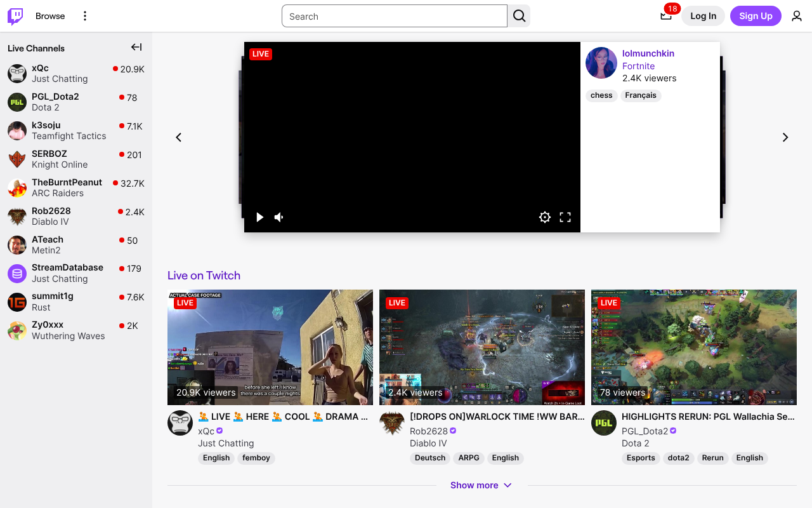
Task: Go to previous carousel stream
Action: tap(178, 137)
